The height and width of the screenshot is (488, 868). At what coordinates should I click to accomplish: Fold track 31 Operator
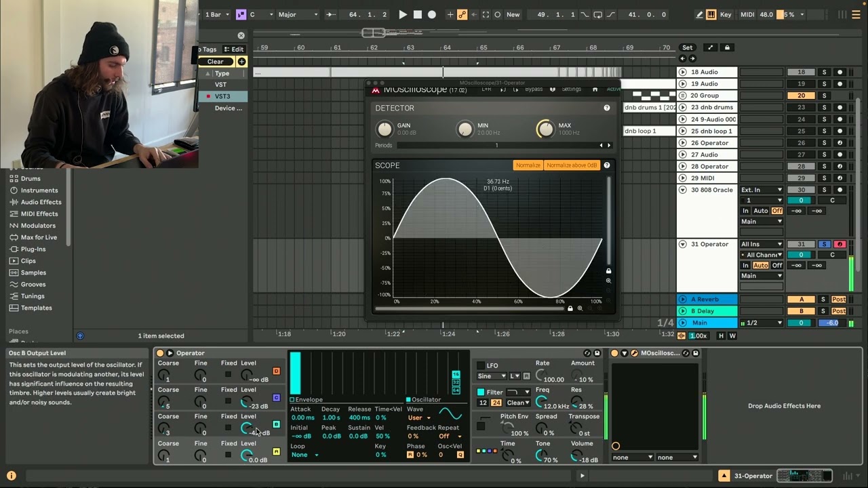682,244
